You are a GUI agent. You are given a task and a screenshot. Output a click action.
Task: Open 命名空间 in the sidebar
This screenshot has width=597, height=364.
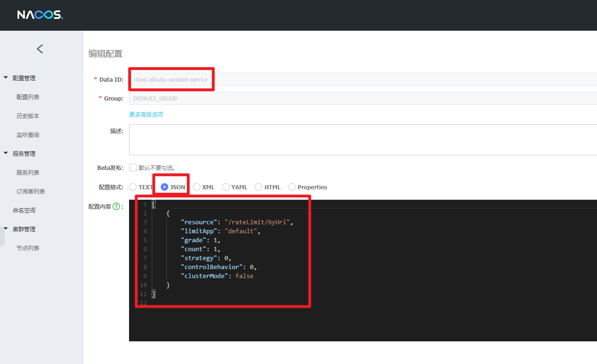pos(24,210)
